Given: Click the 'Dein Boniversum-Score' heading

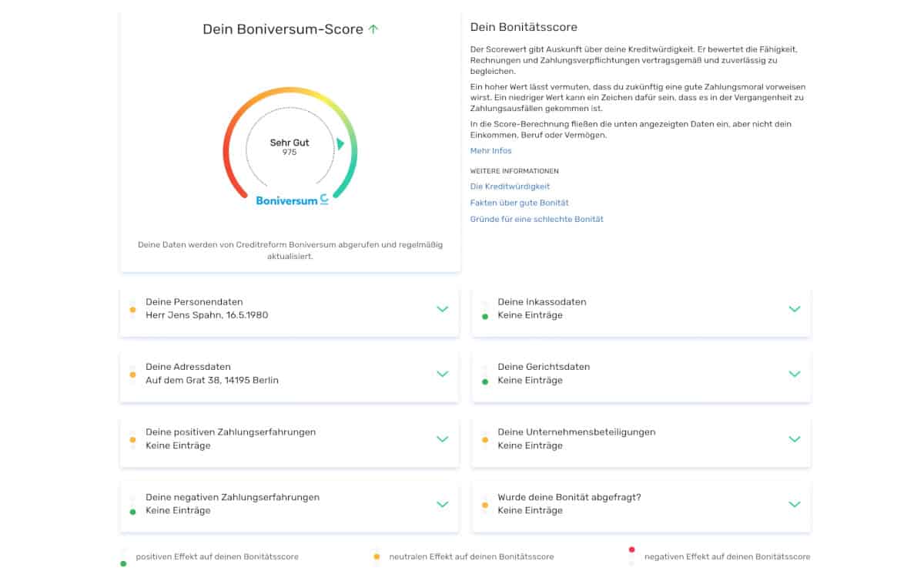Looking at the screenshot, I should click(x=283, y=29).
